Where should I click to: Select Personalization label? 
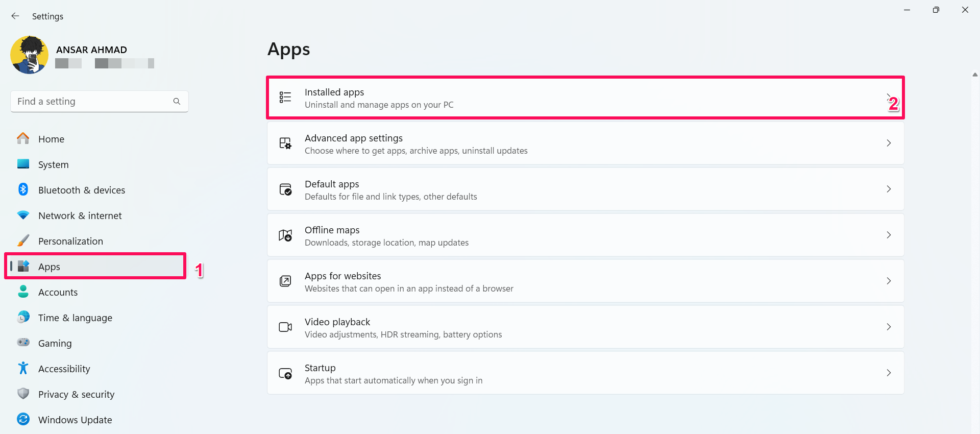70,241
